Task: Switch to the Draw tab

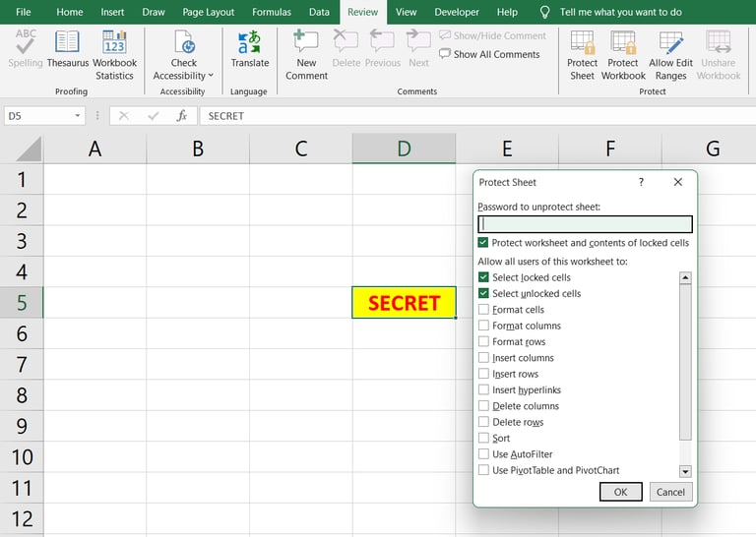Action: 154,12
